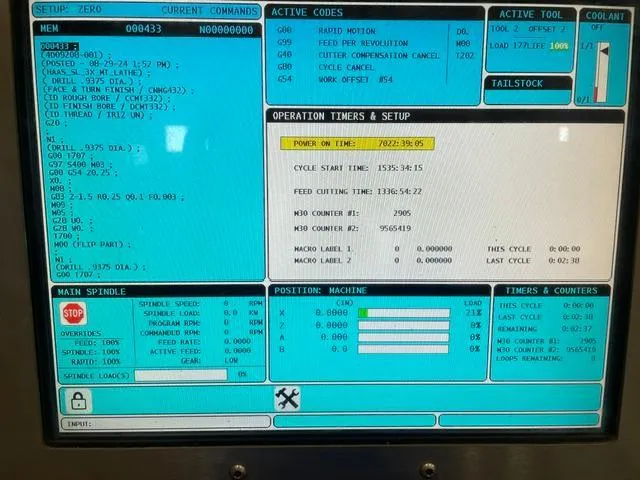Screen dimensions: 640x480
Task: Select M30 Counter #1 value 2905
Action: [x=402, y=213]
